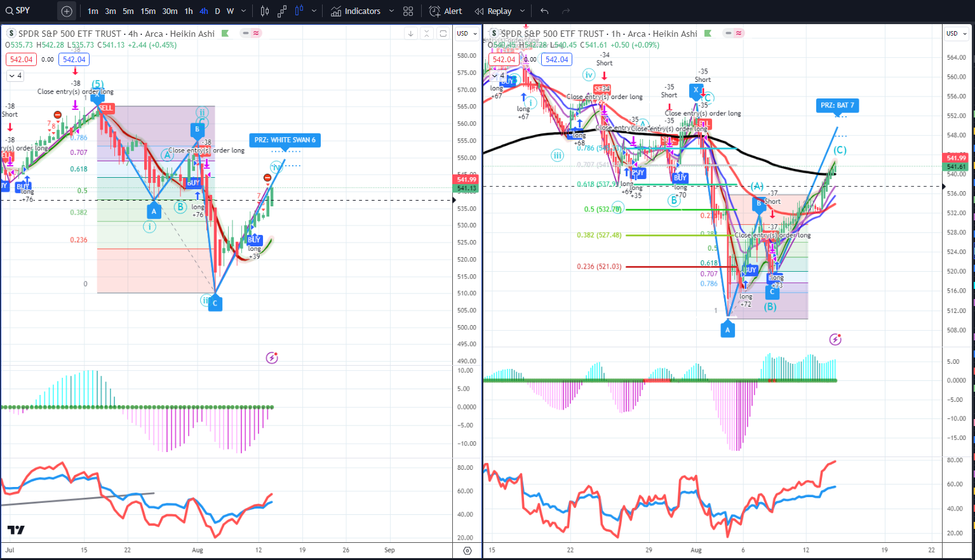Switch to 3m timeframe
975x560 pixels.
[111, 11]
